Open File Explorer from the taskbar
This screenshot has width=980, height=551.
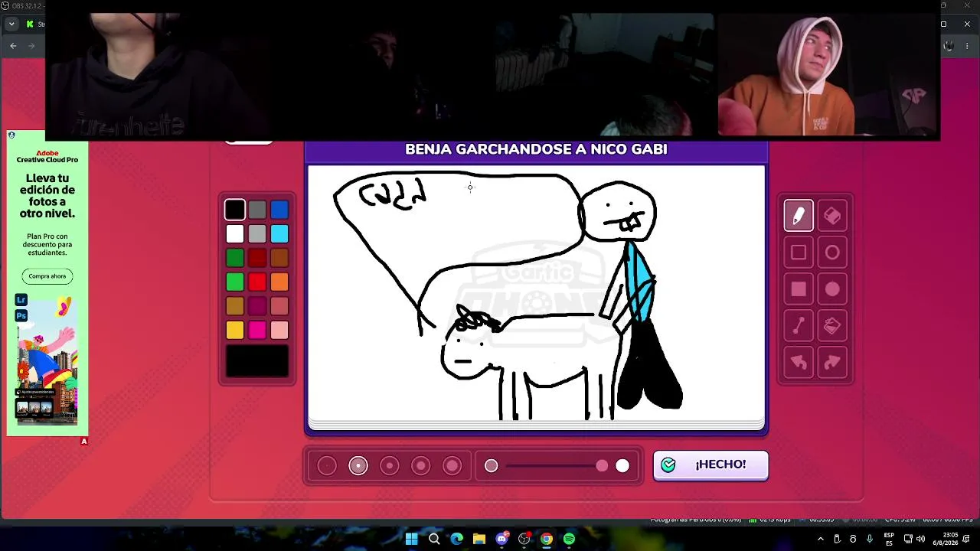[x=479, y=539]
